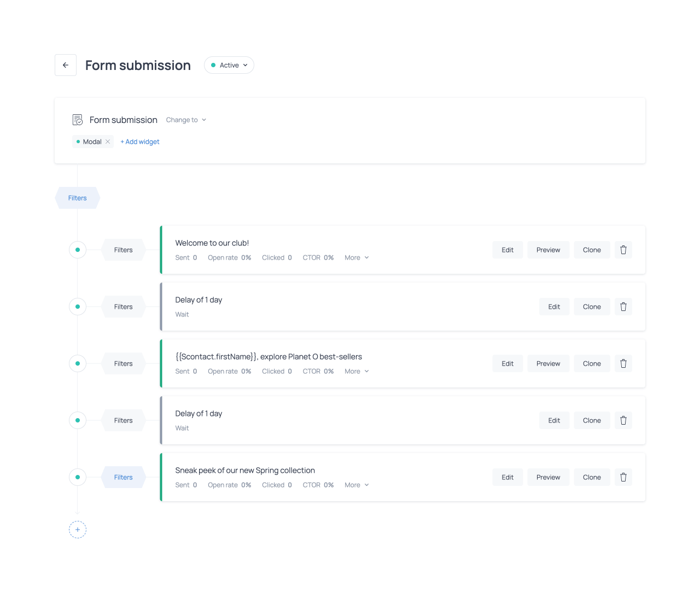Click the Add widget link

pos(140,142)
